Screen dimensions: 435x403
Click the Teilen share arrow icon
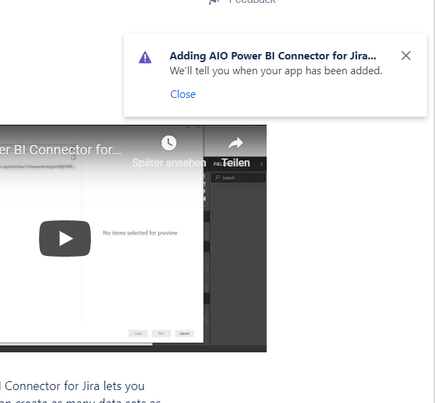pyautogui.click(x=236, y=143)
